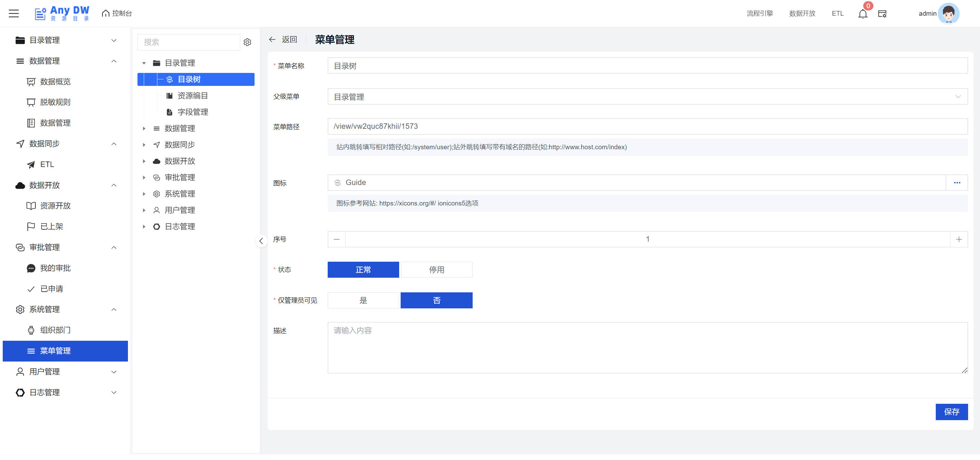Viewport: 980px width, 460px height.
Task: Open the 父级菜单 dropdown
Action: [647, 97]
